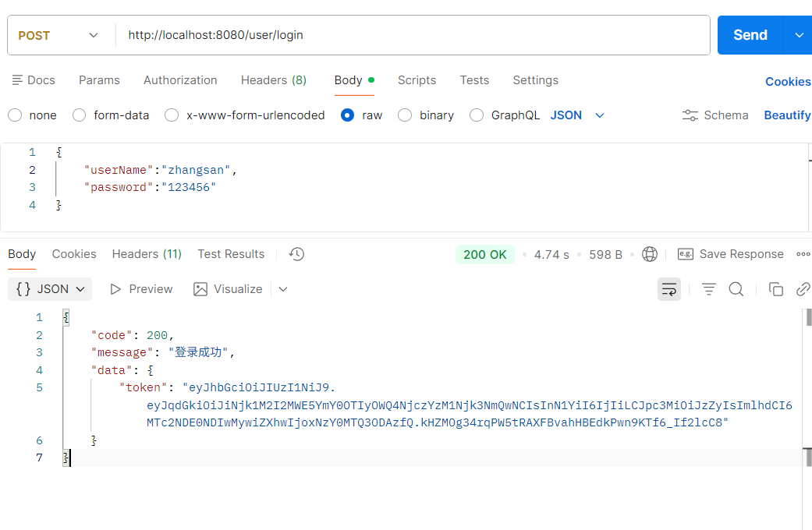The width and height of the screenshot is (812, 530).
Task: Expand the Send button options arrow
Action: (799, 35)
